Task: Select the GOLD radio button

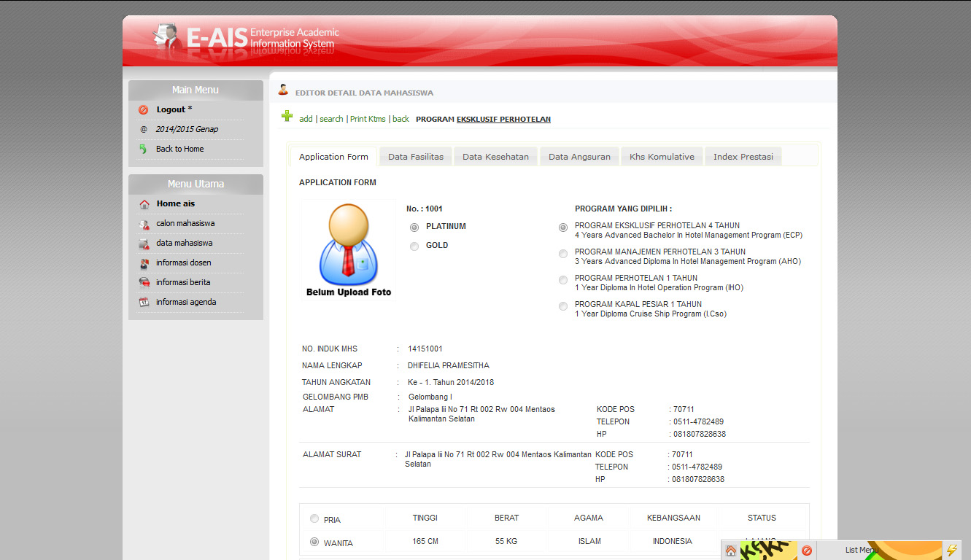Action: pyautogui.click(x=414, y=246)
